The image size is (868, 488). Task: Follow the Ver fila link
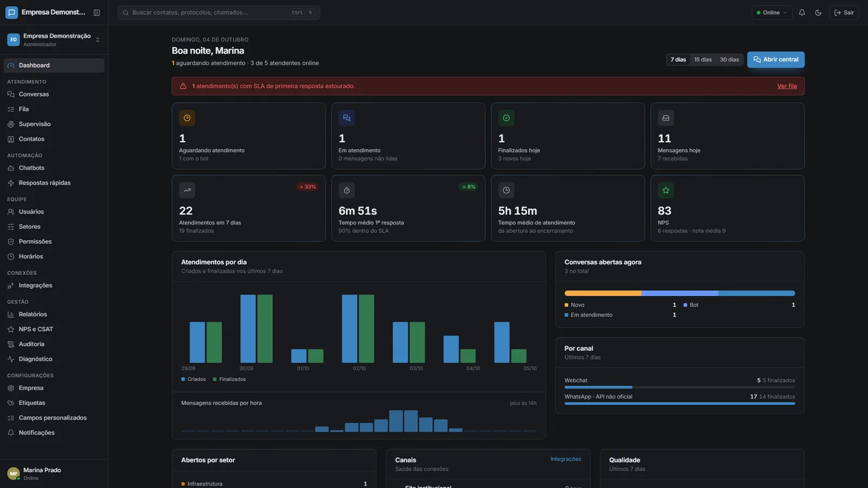pos(787,86)
